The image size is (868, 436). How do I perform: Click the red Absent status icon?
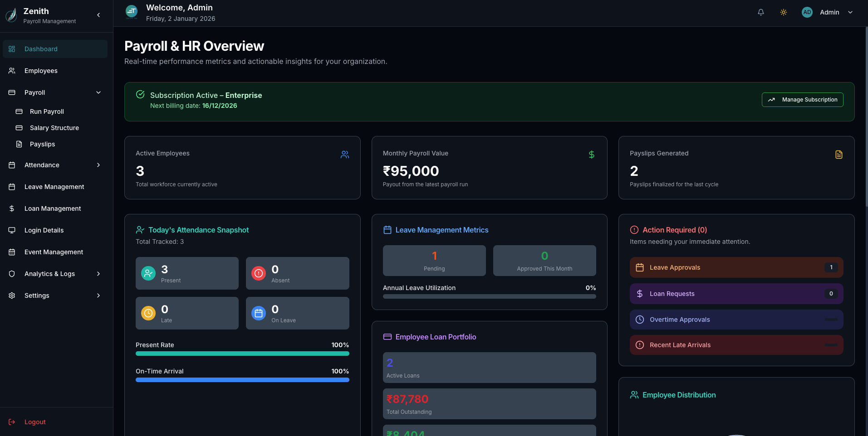[x=259, y=273]
